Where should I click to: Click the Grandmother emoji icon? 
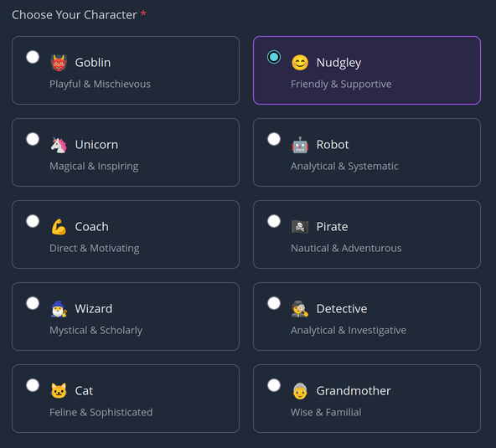pos(300,391)
